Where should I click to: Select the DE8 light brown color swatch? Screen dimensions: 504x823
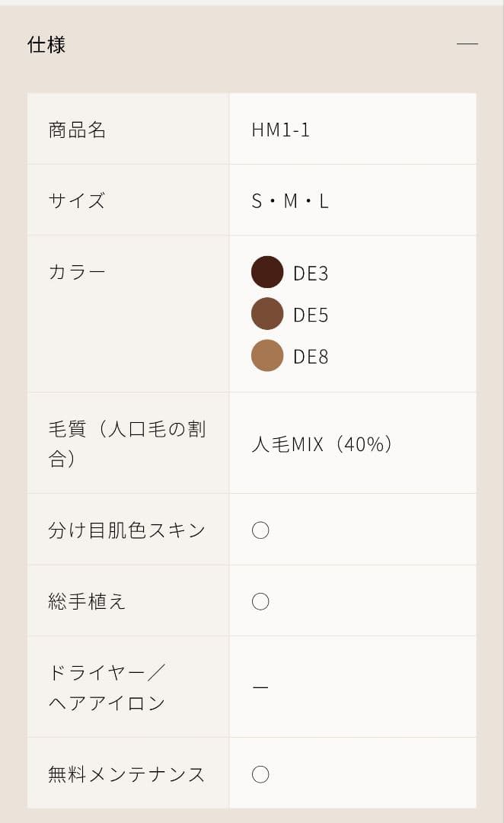[x=267, y=356]
